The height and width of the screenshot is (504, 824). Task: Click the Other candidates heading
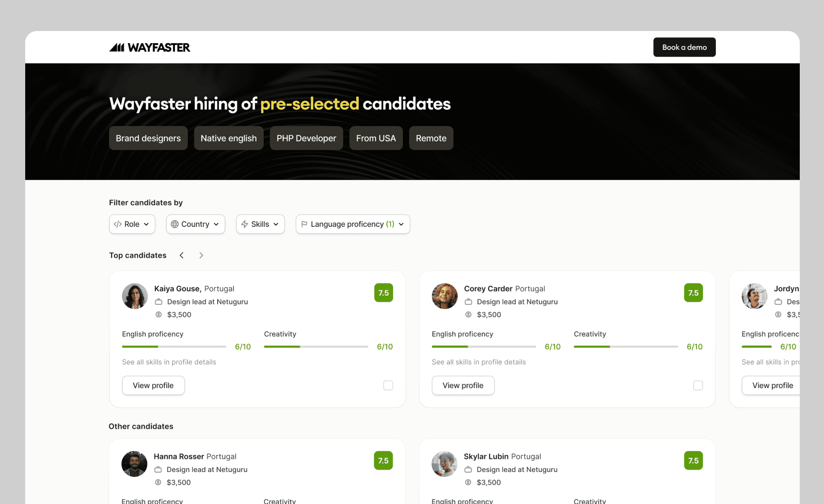pos(141,426)
